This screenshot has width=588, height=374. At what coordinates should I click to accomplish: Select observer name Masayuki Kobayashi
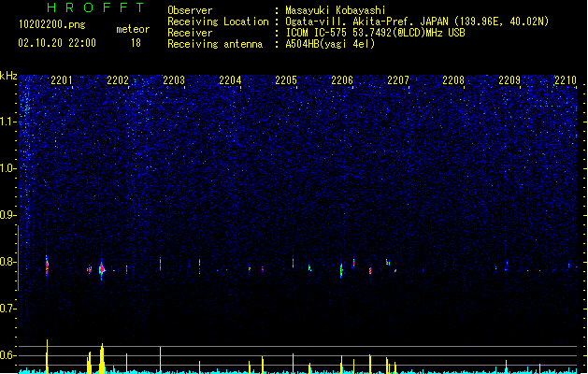click(336, 10)
